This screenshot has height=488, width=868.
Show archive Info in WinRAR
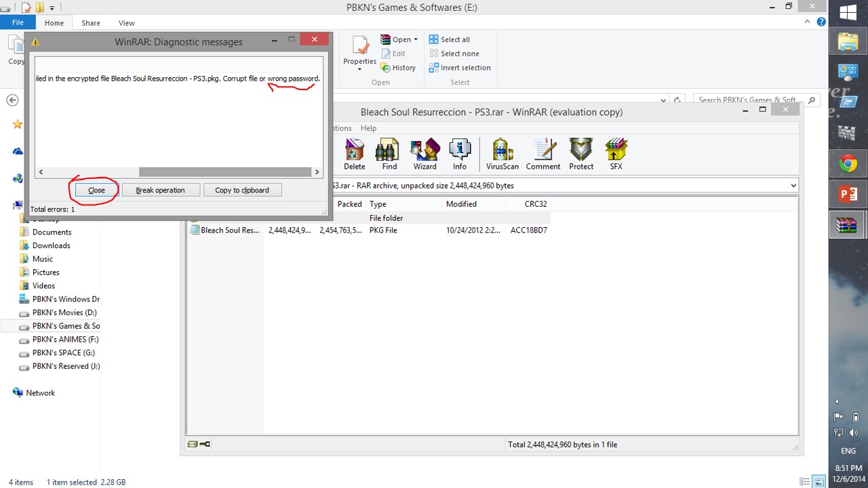click(460, 155)
